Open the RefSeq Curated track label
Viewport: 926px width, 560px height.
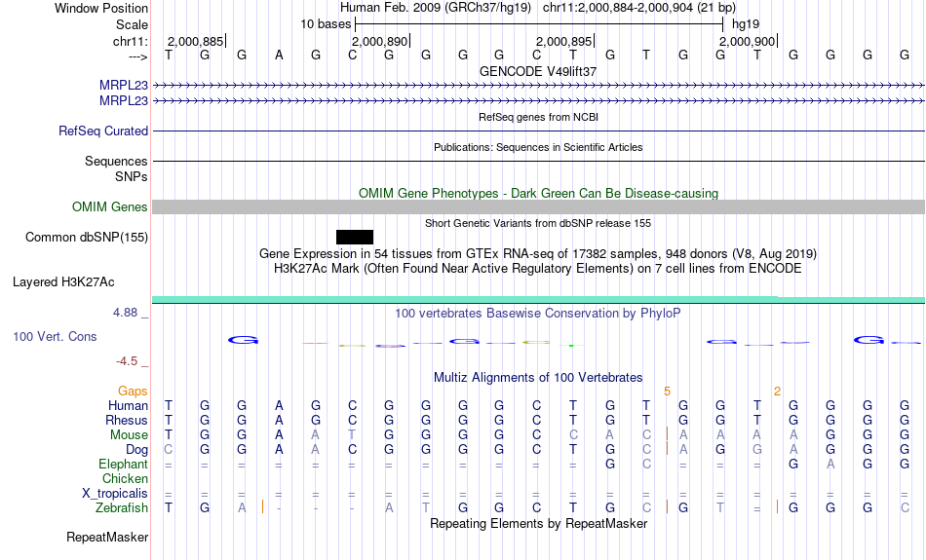pos(102,131)
